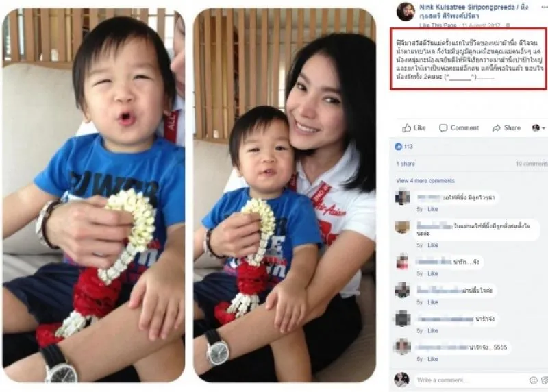Click the public globe icon next to date

pos(508,25)
